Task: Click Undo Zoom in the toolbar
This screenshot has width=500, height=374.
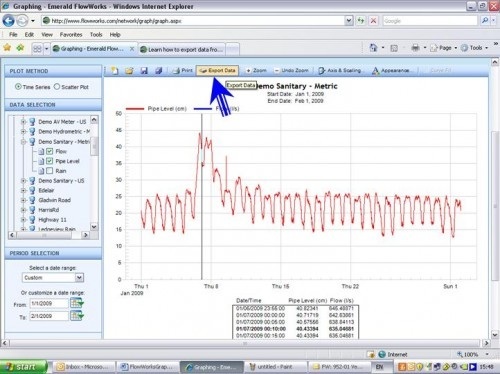Action: coord(291,70)
